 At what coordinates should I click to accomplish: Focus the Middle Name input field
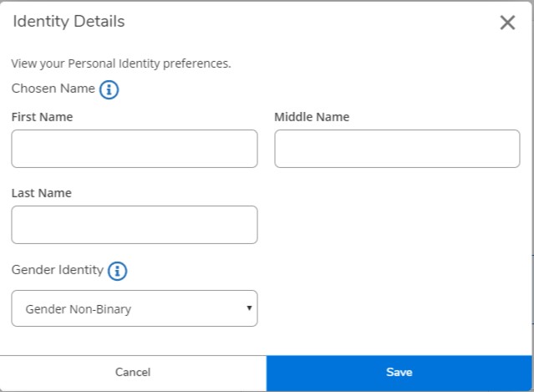pyautogui.click(x=397, y=149)
